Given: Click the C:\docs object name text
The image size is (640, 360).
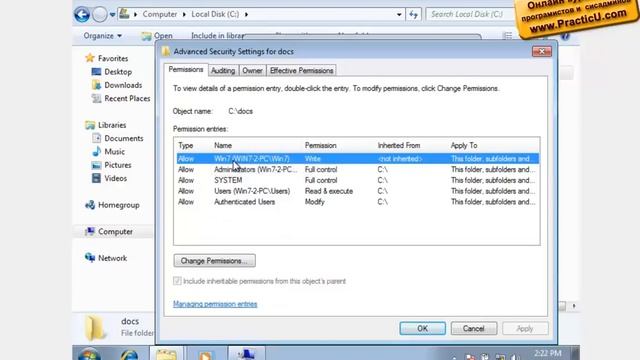Looking at the screenshot, I should [240, 111].
